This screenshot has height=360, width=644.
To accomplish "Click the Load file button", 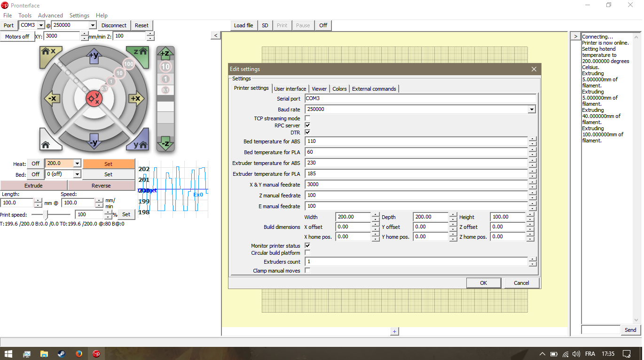I will point(243,25).
